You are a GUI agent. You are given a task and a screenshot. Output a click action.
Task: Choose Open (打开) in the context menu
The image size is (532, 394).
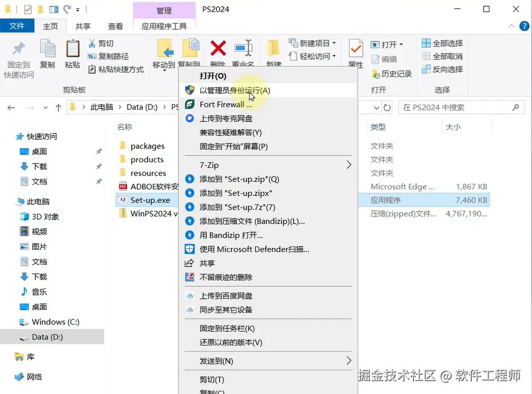pos(268,76)
